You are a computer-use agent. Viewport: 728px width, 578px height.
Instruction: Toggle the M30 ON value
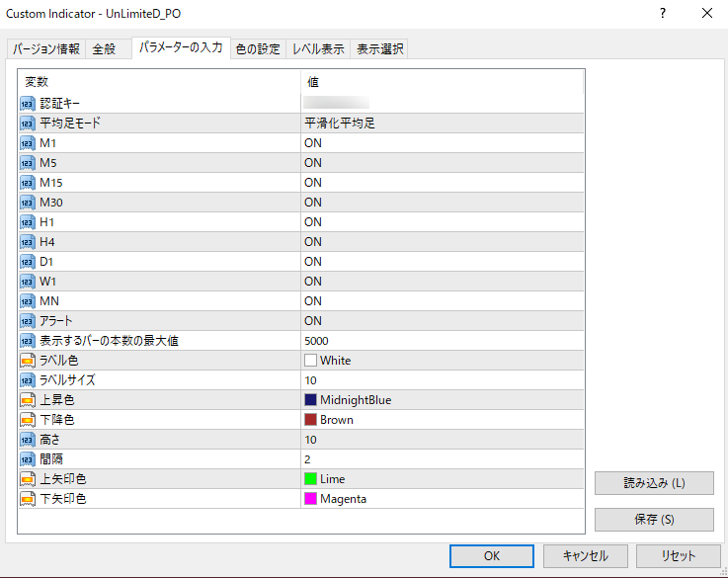coord(442,203)
